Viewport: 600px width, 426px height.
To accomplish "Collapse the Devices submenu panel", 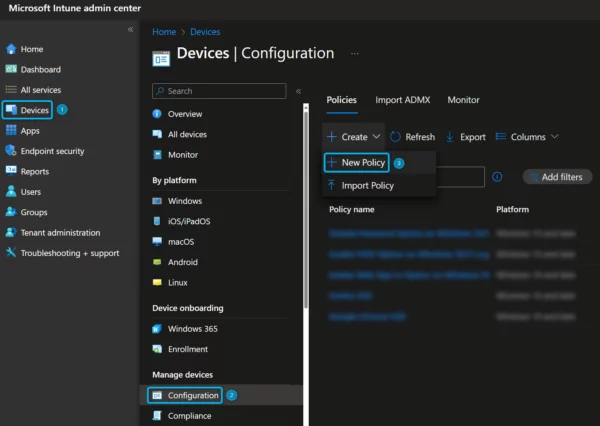I will 298,91.
